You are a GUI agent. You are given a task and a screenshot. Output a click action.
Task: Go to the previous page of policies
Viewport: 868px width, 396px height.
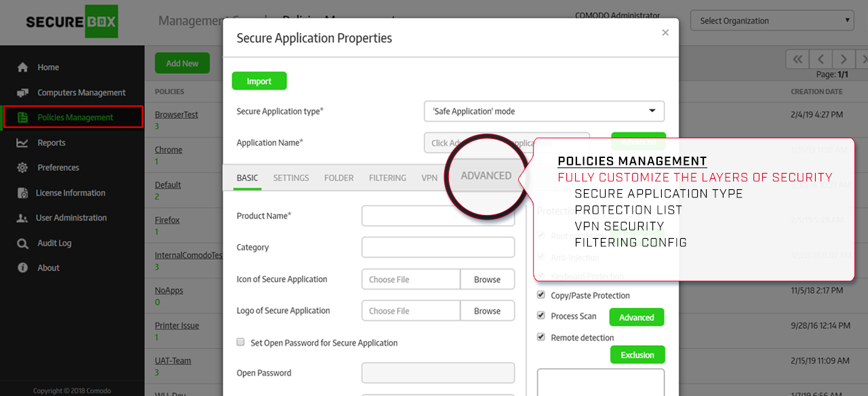pyautogui.click(x=821, y=59)
